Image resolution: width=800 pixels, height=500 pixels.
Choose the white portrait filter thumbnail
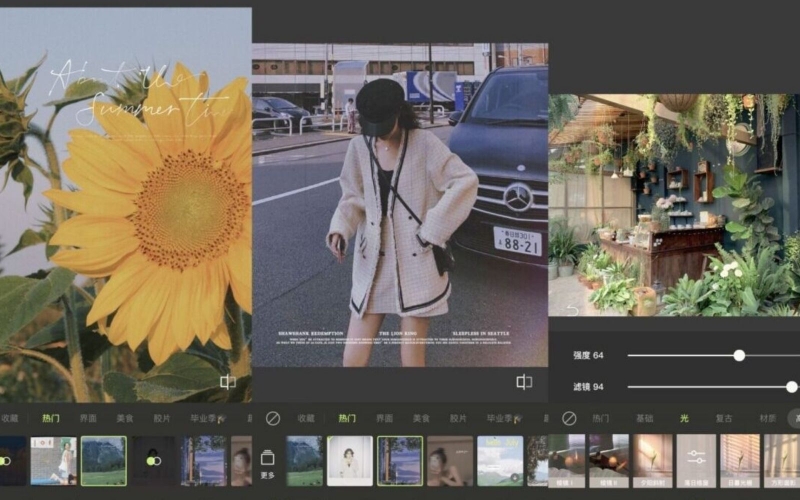coord(349,461)
